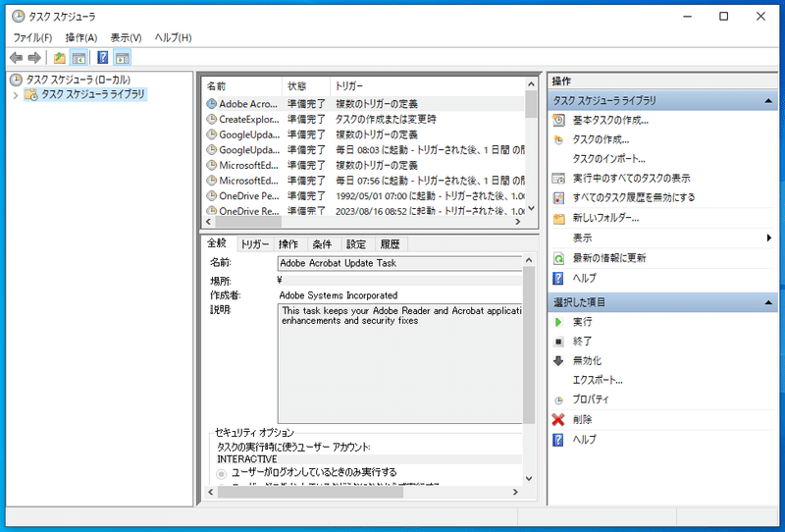785x532 pixels.
Task: Click the 基本タスクの作成 icon
Action: (558, 120)
